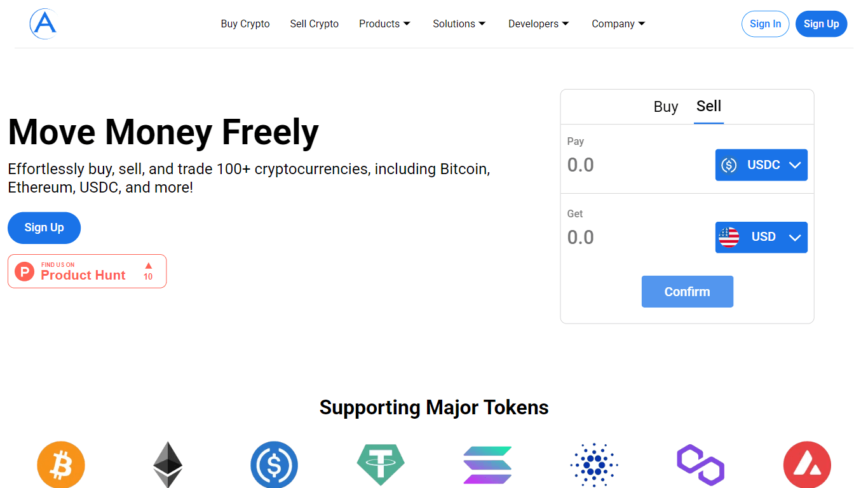The height and width of the screenshot is (488, 868).
Task: Select the Solana token icon
Action: [487, 465]
